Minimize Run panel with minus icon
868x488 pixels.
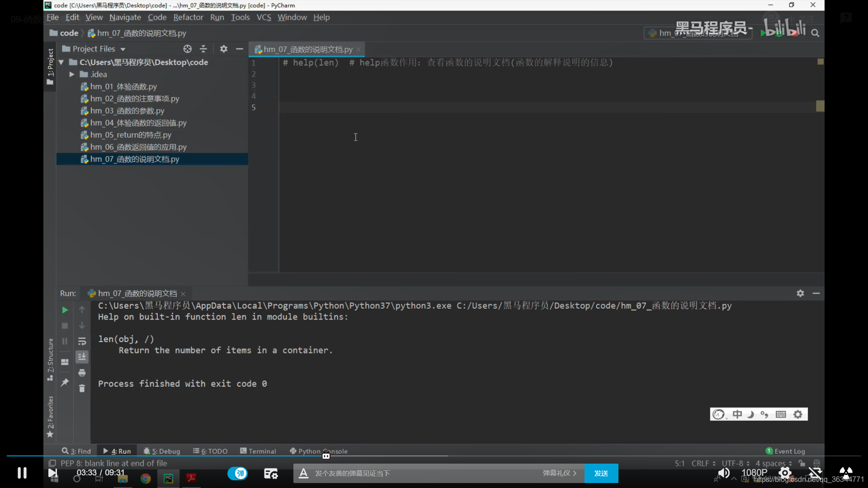tap(816, 293)
